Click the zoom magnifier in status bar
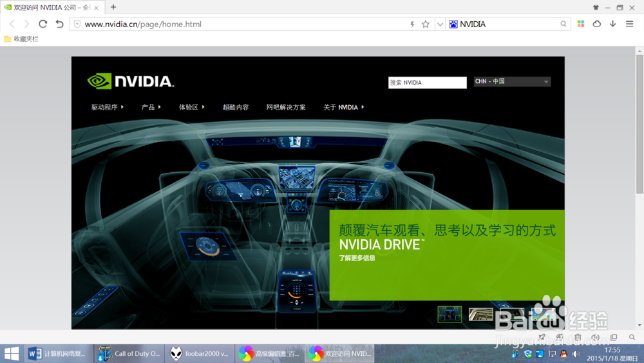Image resolution: width=644 pixels, height=363 pixels. pos(632,337)
